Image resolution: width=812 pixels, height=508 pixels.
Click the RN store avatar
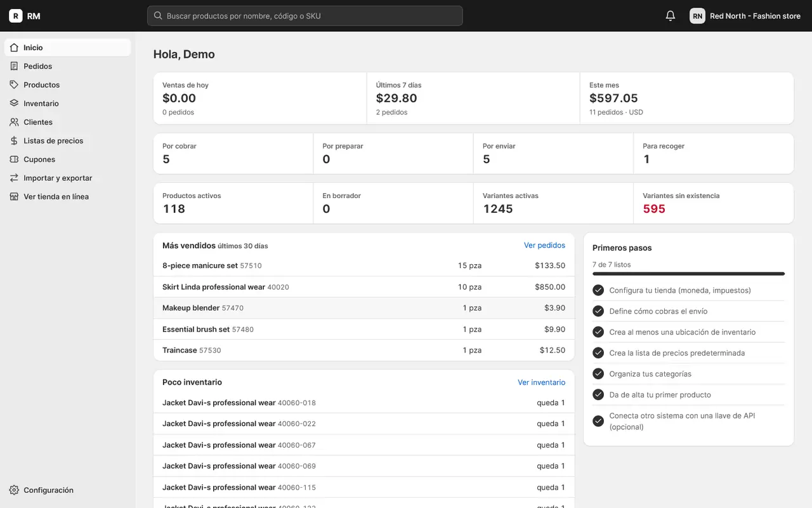[x=697, y=16]
